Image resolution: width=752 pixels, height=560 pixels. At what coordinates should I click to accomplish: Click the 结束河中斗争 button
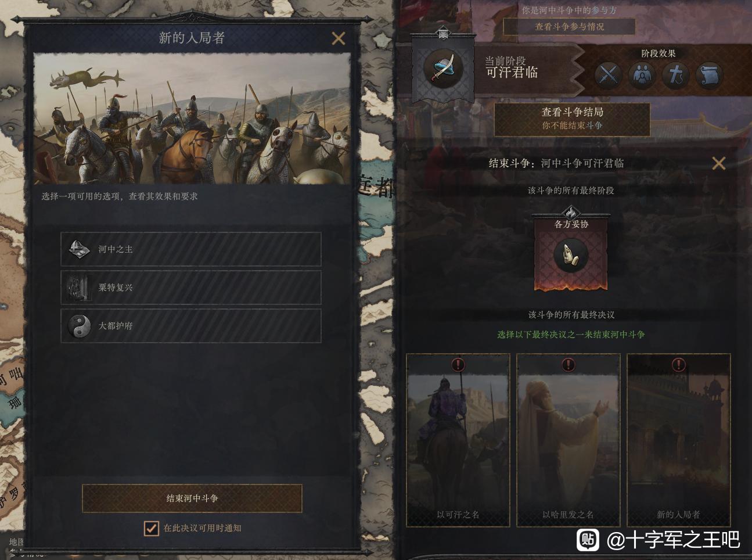pyautogui.click(x=192, y=498)
